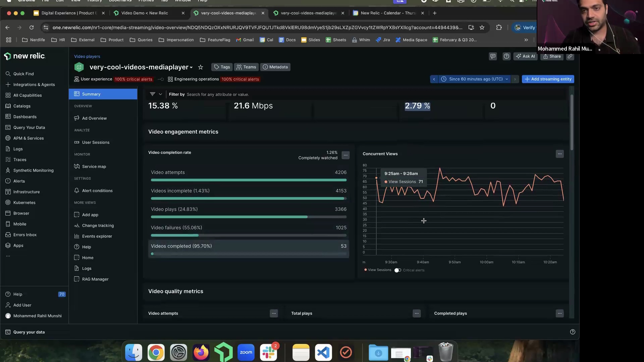Click the browser address bar
Viewport: 644px width, 362px height.
coord(257,27)
